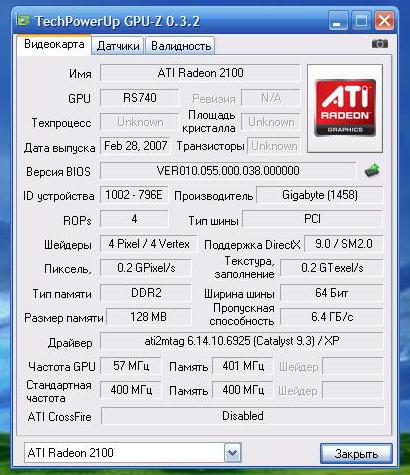Click the empty Шейдер field in Частота GPU row
This screenshot has height=475, width=410.
[x=353, y=366]
